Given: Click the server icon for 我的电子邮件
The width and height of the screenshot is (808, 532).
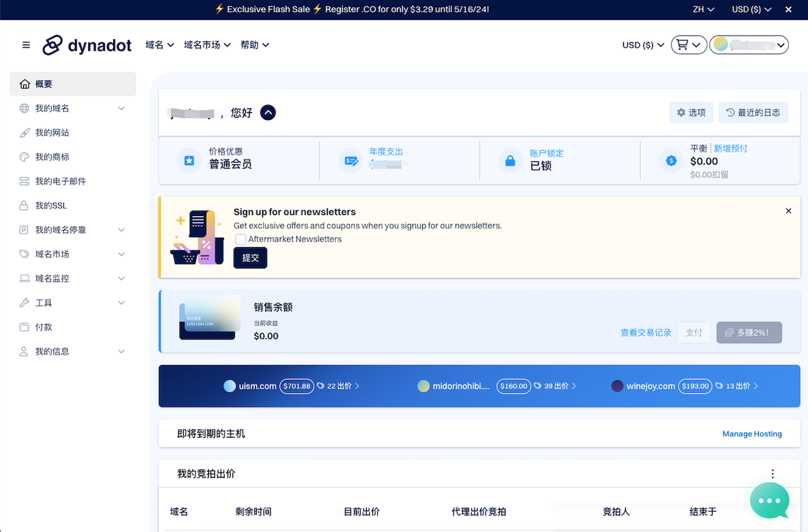Looking at the screenshot, I should 25,181.
